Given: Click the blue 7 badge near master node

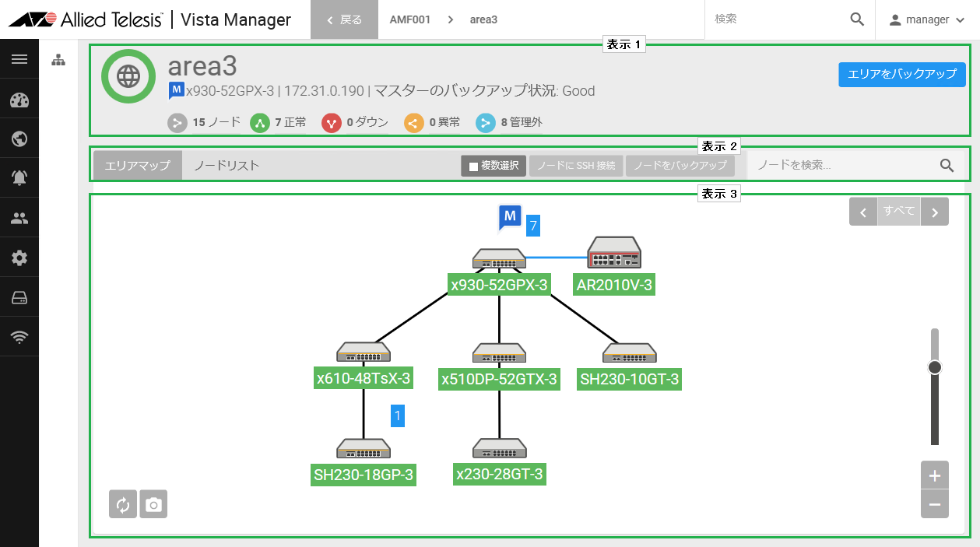Looking at the screenshot, I should (x=533, y=226).
